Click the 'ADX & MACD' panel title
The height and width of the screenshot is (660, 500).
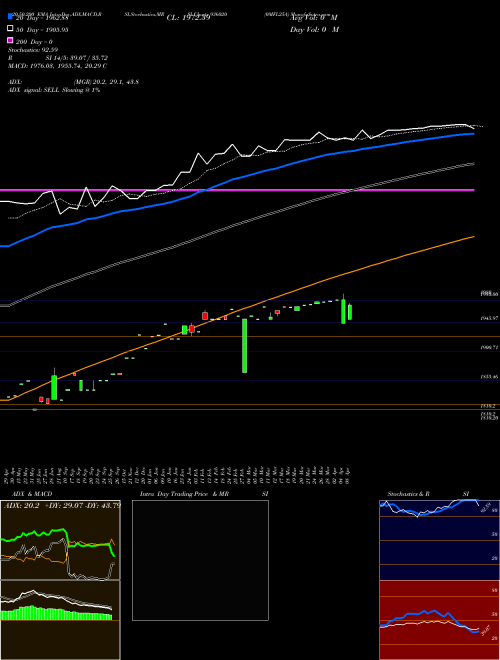click(x=32, y=494)
